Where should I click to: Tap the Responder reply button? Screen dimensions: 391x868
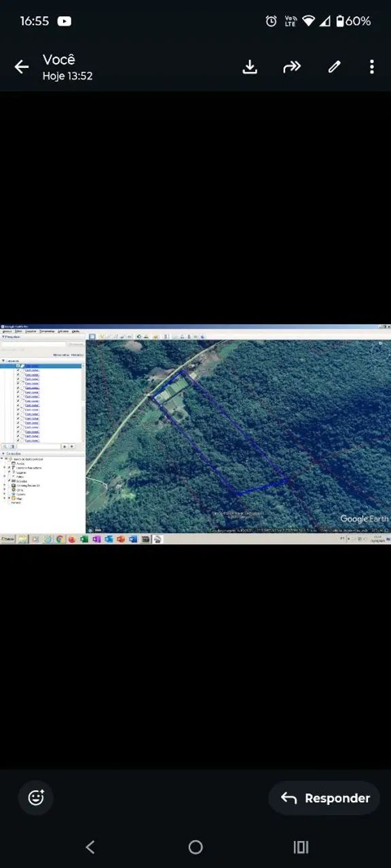coord(324,798)
